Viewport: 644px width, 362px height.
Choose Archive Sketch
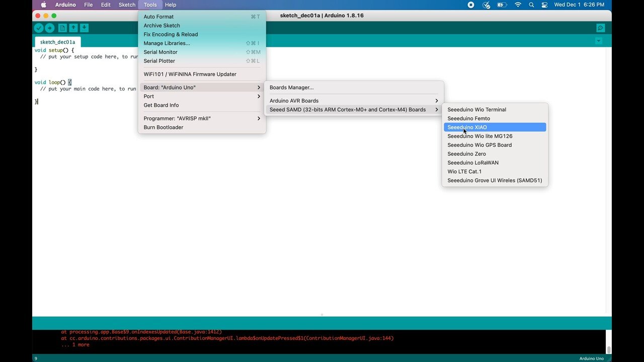[202, 26]
